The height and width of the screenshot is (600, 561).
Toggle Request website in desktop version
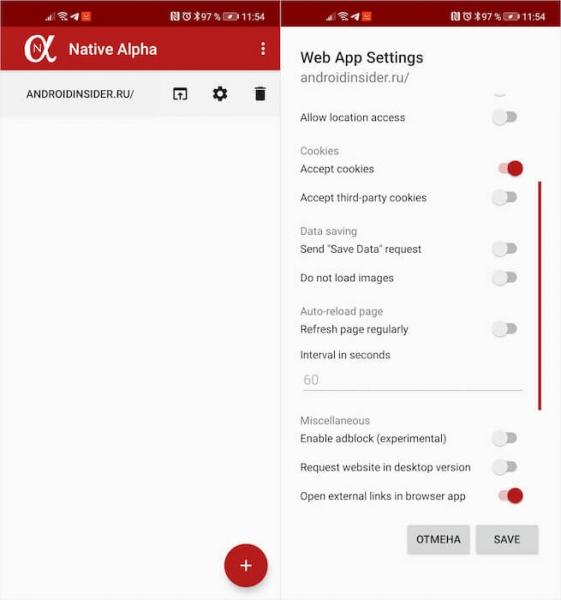click(x=505, y=467)
